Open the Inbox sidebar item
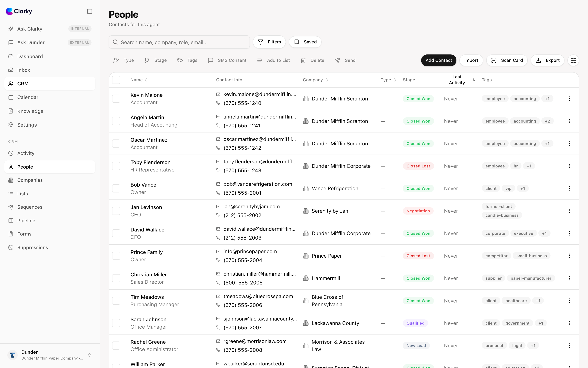The height and width of the screenshot is (368, 588). point(50,70)
